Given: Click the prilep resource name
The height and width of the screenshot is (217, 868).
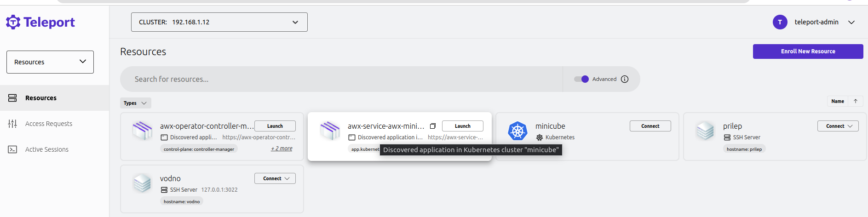Looking at the screenshot, I should [732, 126].
